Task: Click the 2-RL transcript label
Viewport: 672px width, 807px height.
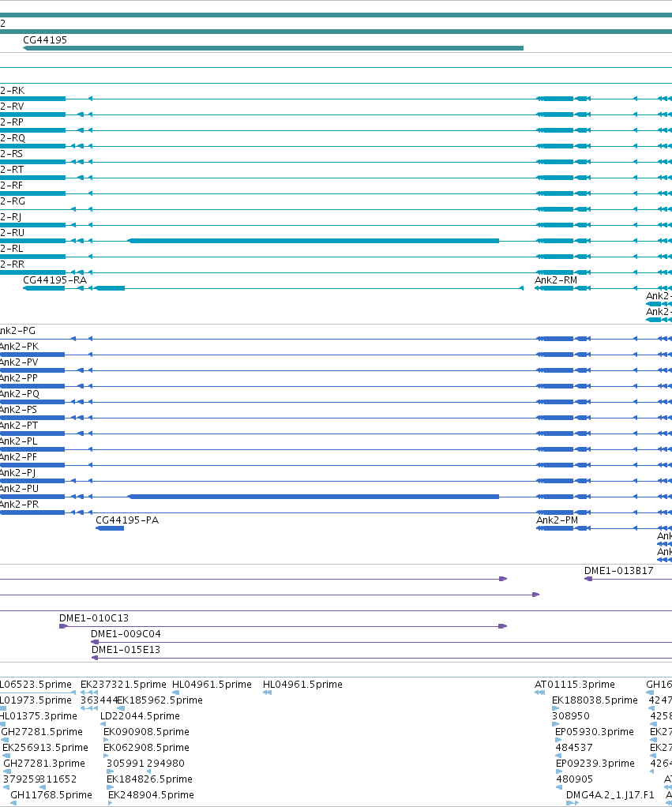Action: tap(12, 249)
